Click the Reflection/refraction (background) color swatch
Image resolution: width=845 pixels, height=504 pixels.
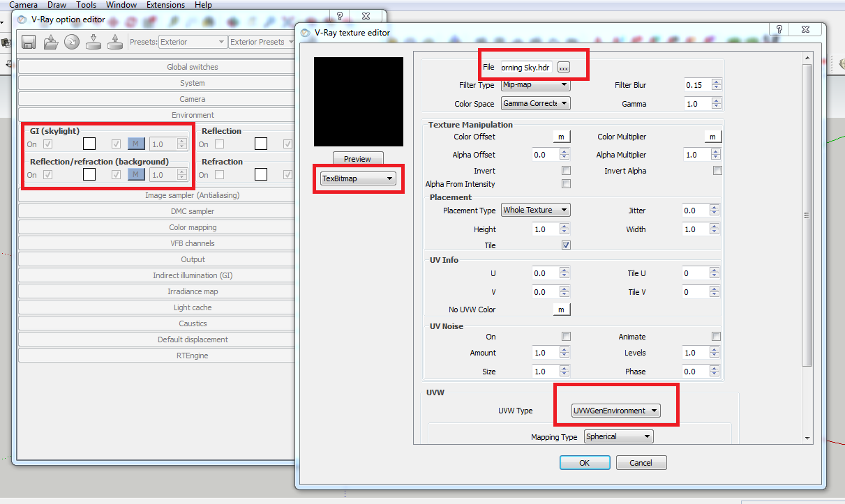pyautogui.click(x=89, y=175)
